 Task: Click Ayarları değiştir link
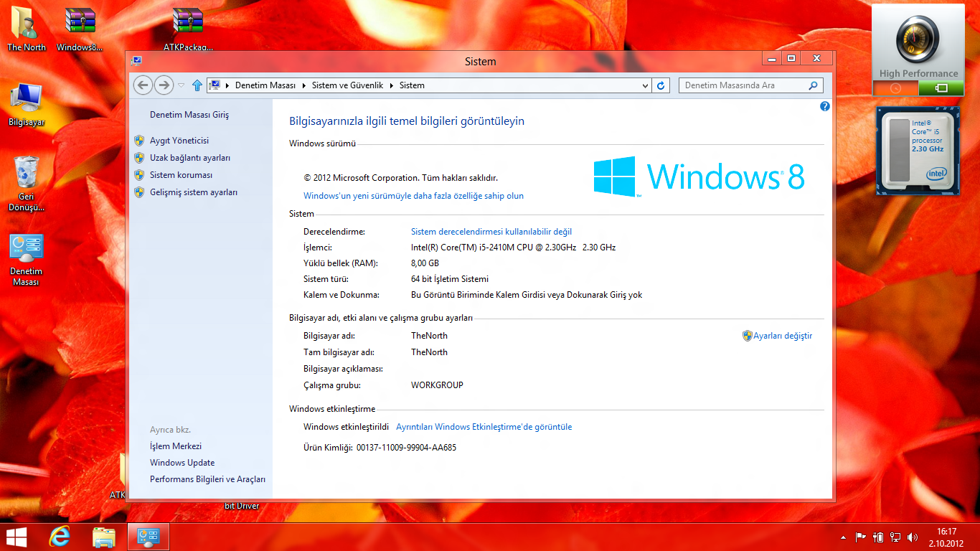coord(783,336)
